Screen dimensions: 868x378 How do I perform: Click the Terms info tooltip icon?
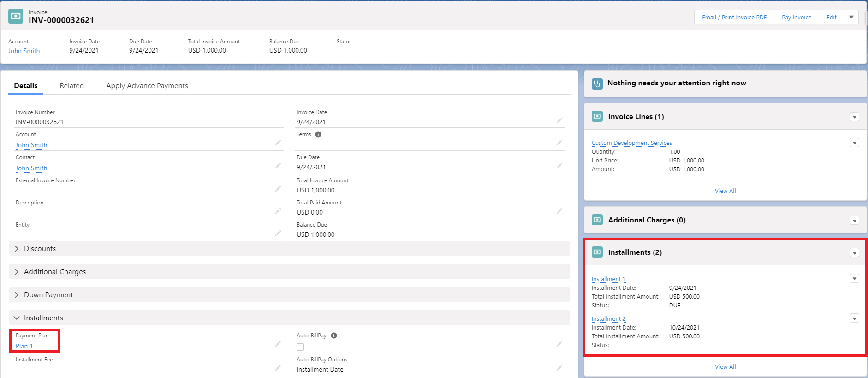318,134
